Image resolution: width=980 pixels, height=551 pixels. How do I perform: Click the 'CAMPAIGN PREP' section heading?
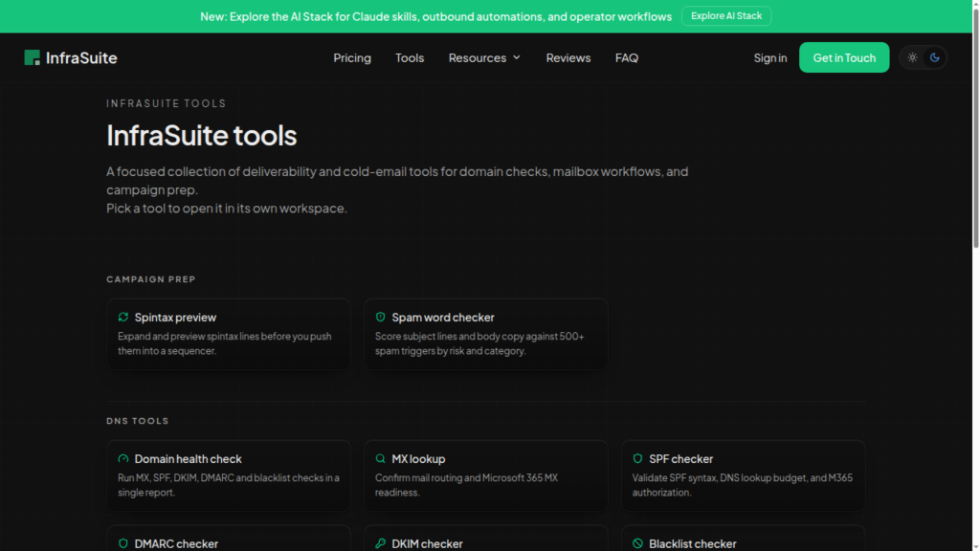(x=150, y=279)
